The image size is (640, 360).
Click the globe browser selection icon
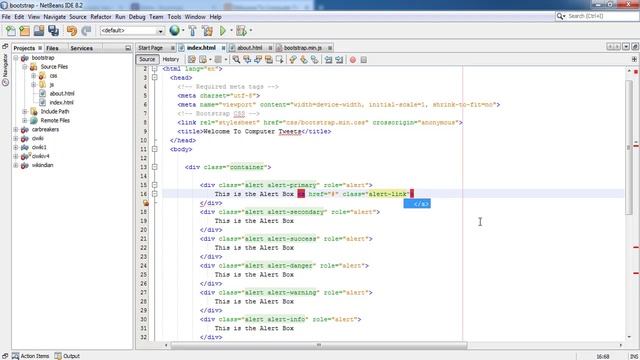174,30
